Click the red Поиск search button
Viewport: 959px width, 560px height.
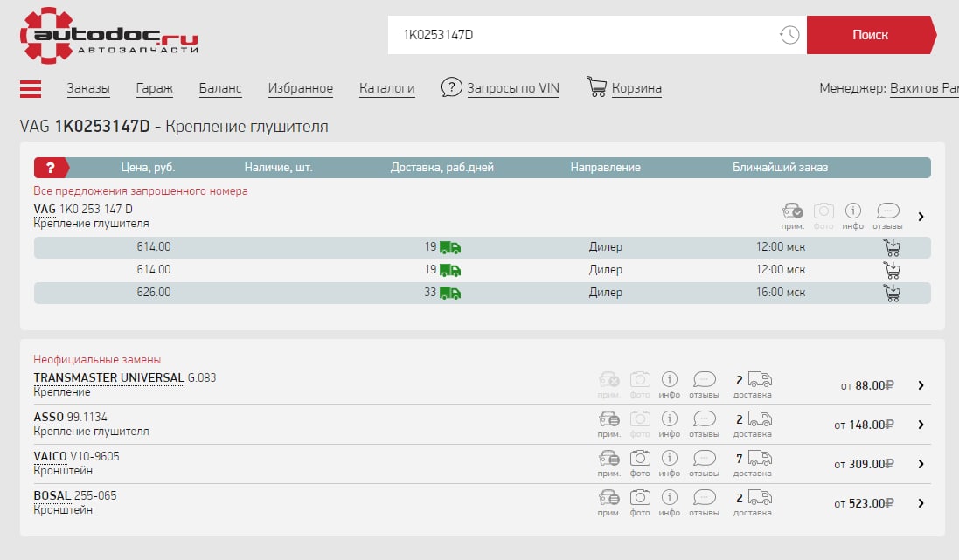pos(871,35)
